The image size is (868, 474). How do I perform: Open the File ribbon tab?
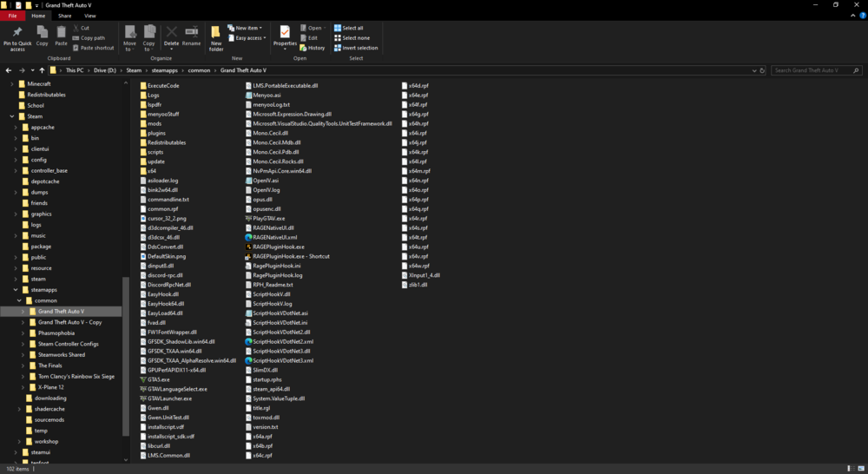pos(12,16)
